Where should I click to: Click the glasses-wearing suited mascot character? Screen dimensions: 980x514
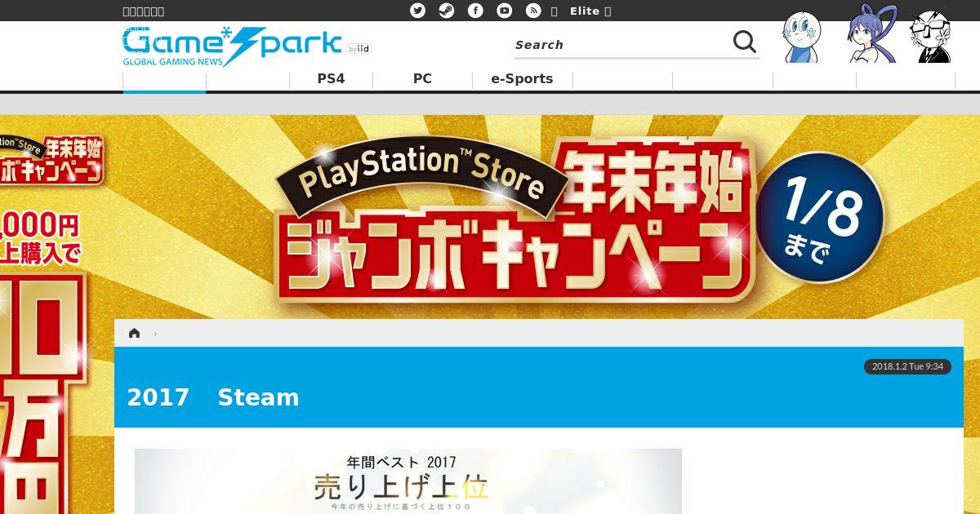coord(931,36)
